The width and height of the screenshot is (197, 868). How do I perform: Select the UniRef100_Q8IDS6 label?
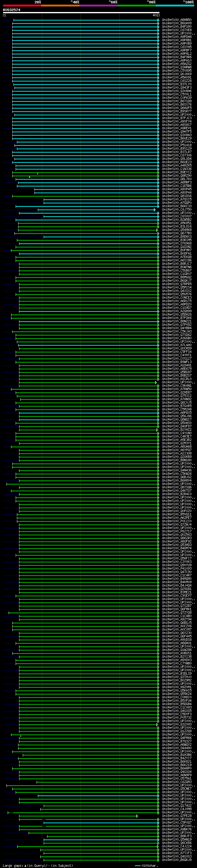(177, 196)
